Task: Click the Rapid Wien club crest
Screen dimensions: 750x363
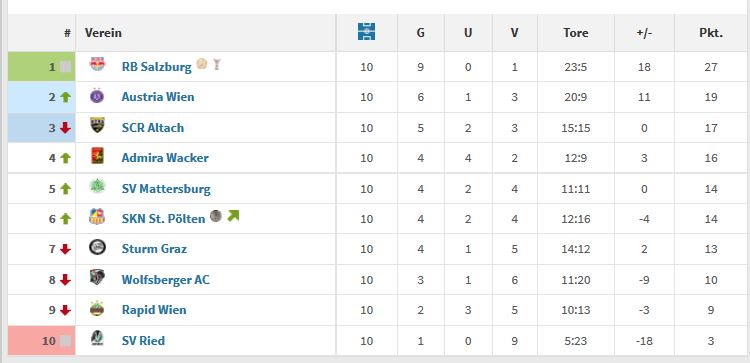Action: pos(97,308)
